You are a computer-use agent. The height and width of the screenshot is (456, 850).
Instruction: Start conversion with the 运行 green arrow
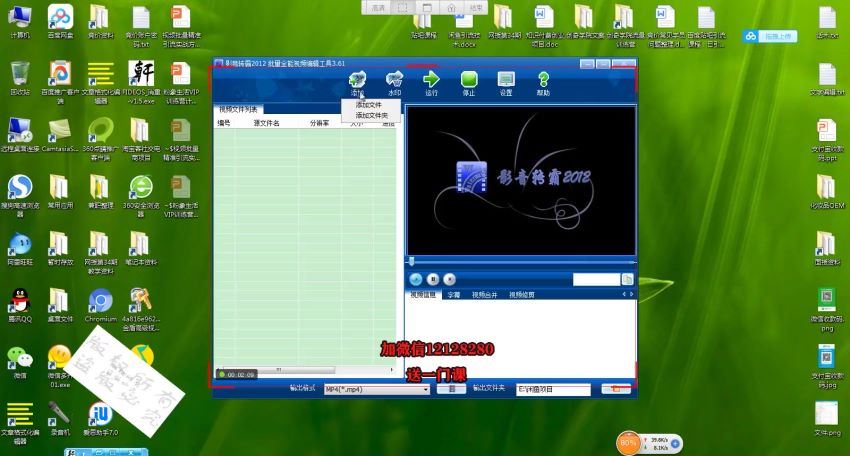pyautogui.click(x=431, y=83)
